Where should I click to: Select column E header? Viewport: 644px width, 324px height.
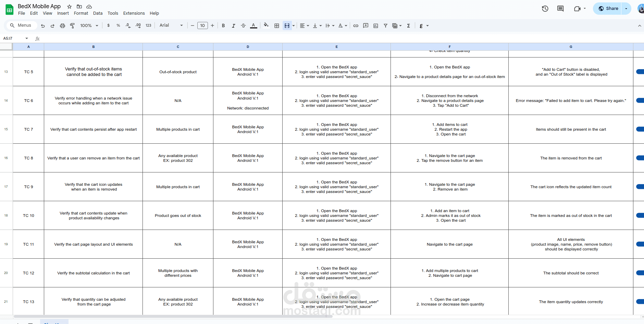336,47
